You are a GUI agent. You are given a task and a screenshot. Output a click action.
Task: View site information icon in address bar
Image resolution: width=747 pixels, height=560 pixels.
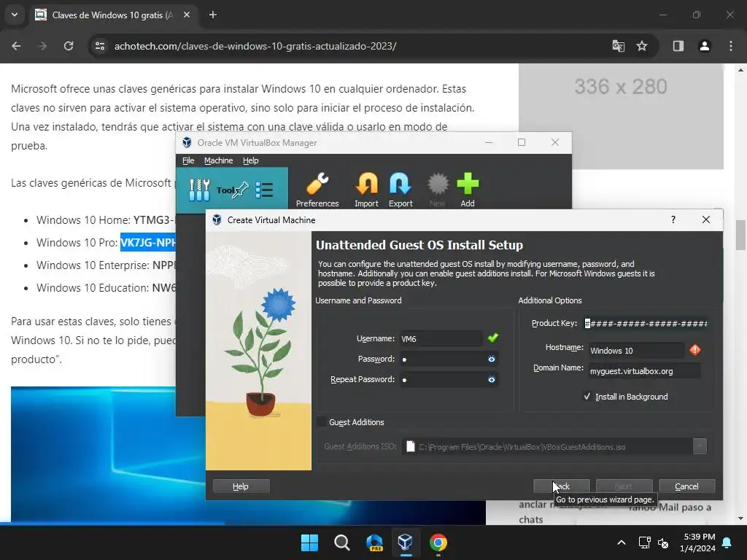(100, 46)
